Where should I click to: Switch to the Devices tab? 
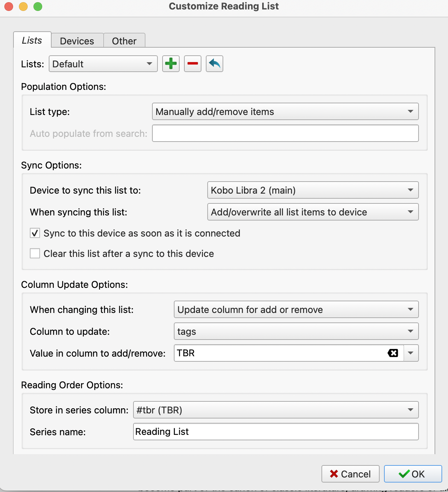[x=77, y=41]
